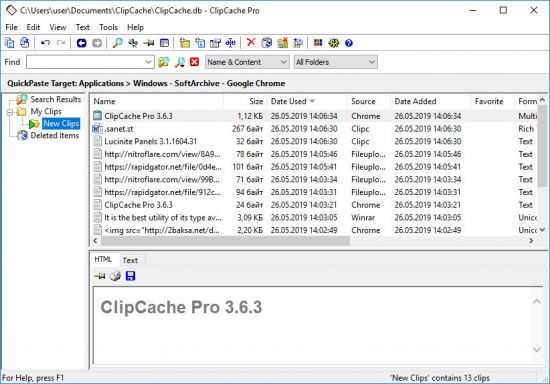The height and width of the screenshot is (384, 550).
Task: Select the 'http://nitroflare.com/view/99B...' clip
Action: coord(314,180)
